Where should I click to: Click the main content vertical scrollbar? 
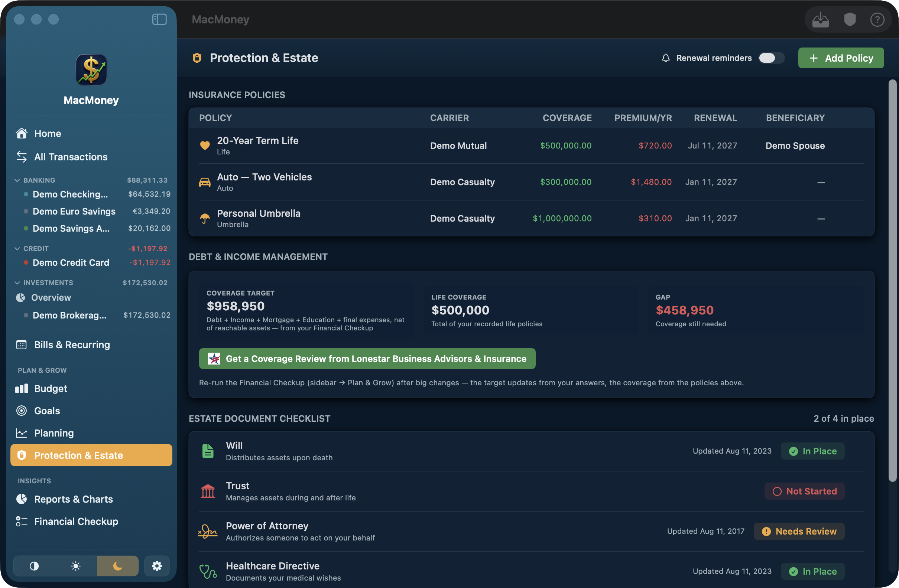[x=892, y=280]
